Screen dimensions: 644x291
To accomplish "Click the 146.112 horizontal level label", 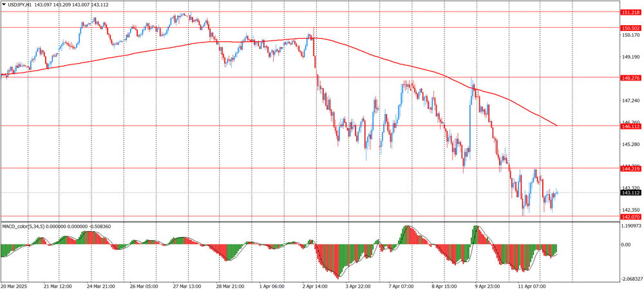I will [x=630, y=127].
